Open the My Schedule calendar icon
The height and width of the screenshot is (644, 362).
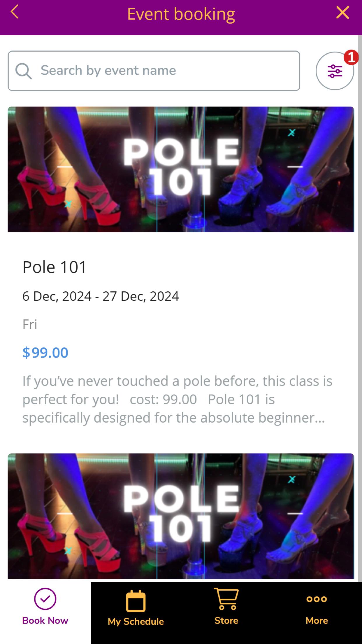pyautogui.click(x=136, y=601)
